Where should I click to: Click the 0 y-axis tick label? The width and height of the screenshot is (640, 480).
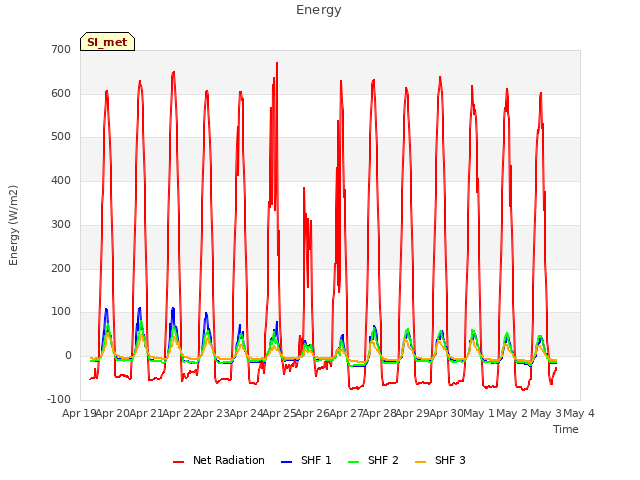pos(68,356)
